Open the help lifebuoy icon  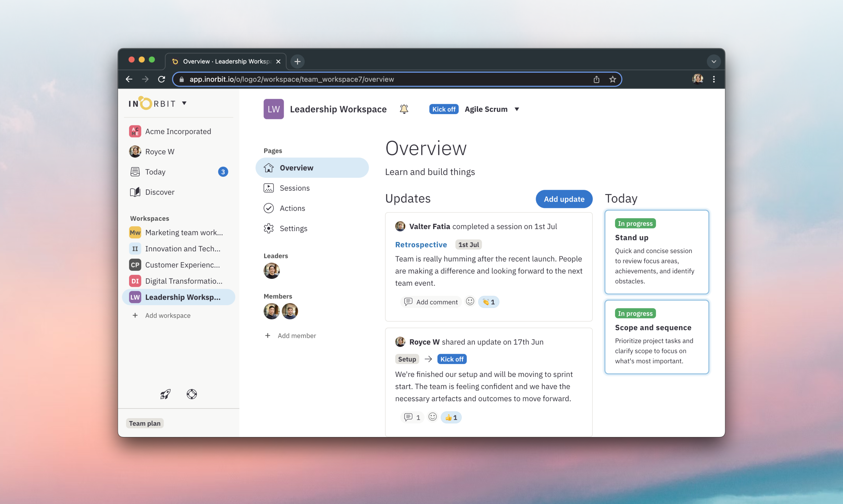pos(192,394)
